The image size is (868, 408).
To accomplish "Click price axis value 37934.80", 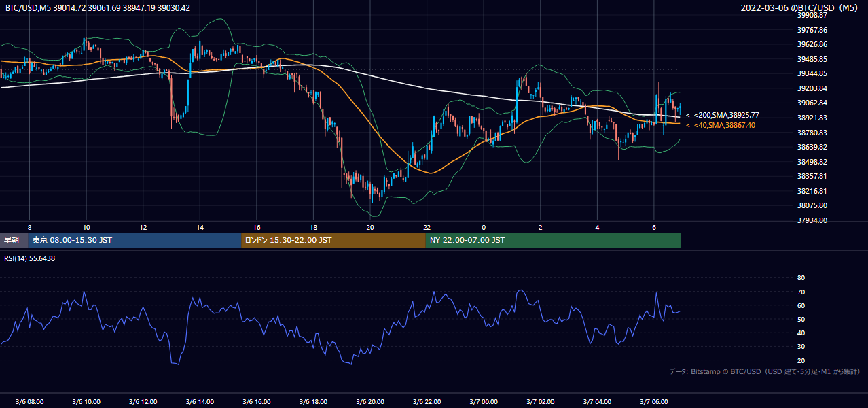I will click(813, 220).
